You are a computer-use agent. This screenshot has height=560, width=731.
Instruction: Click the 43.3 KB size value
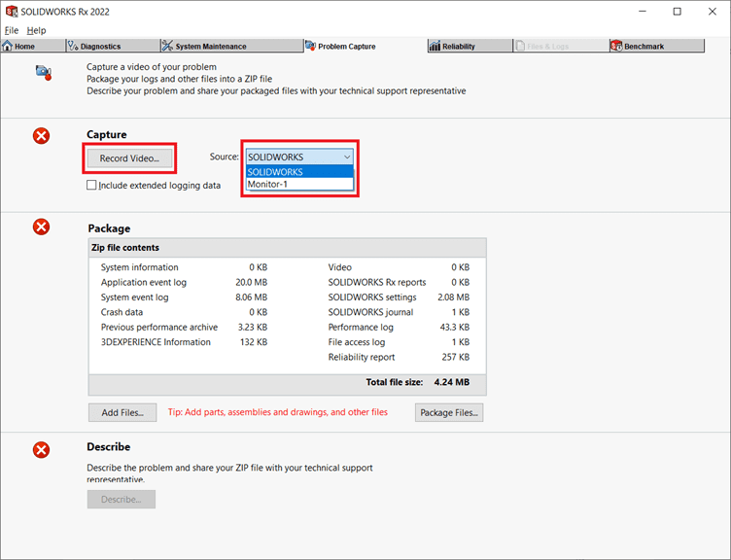tap(455, 327)
